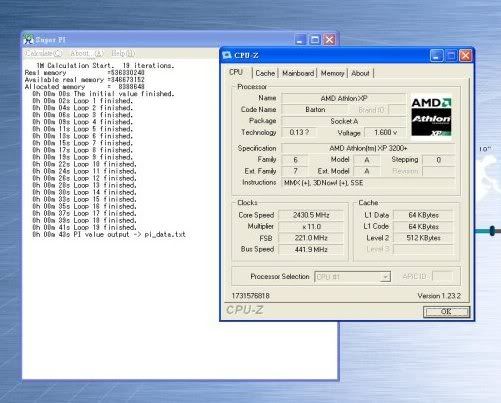Open the Help menu in Super PI
Viewport: 501px width, 403px height.
point(123,53)
